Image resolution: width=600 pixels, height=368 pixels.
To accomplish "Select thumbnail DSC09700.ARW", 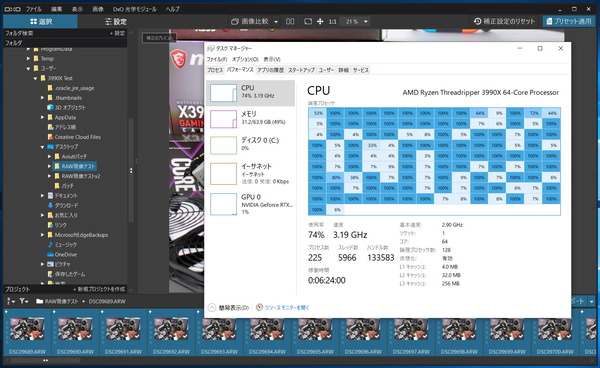I will point(555,333).
